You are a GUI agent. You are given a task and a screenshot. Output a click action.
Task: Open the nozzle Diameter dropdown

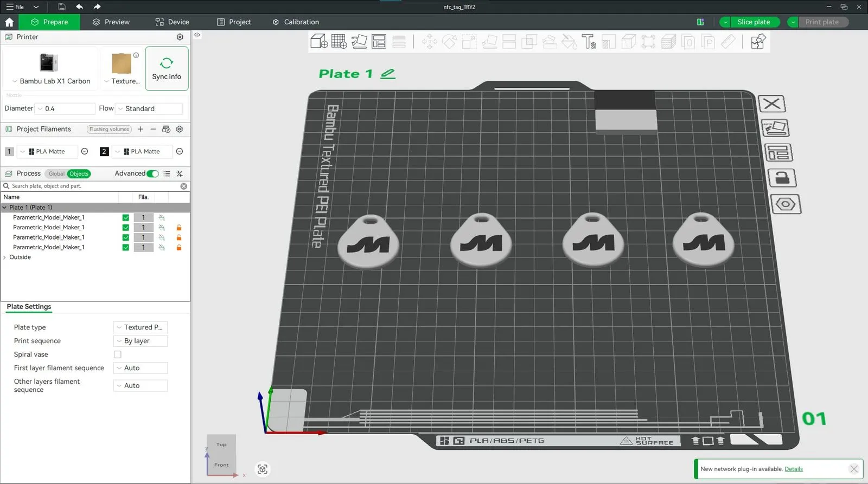65,109
